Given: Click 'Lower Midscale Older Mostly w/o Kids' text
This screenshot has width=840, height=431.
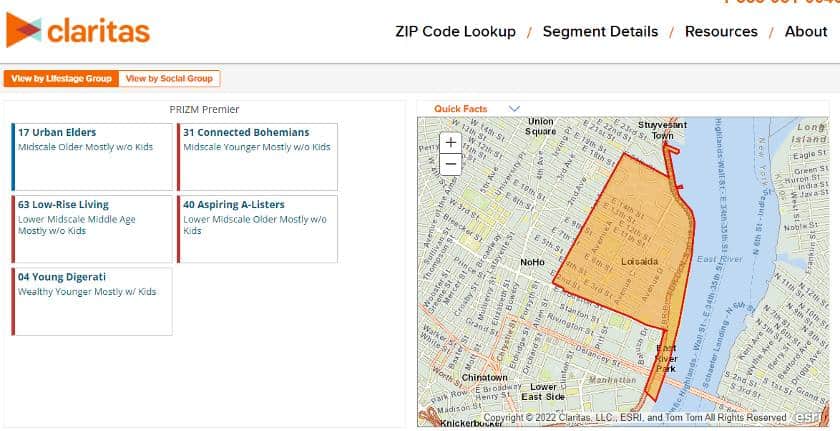Looking at the screenshot, I should (254, 225).
